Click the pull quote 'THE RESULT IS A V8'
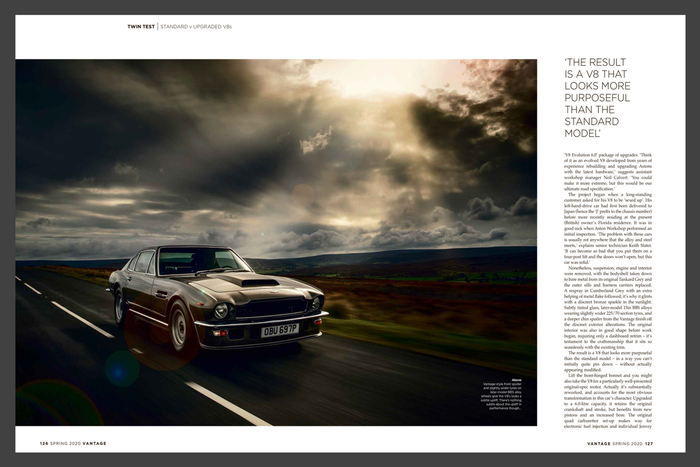The height and width of the screenshot is (467, 700). 597,98
